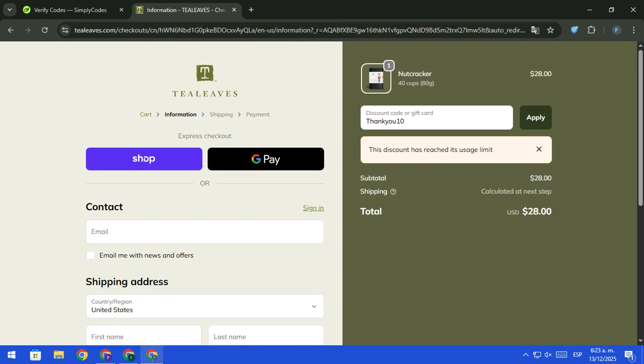
Task: Open the Chrome profile avatar
Action: pos(617,30)
